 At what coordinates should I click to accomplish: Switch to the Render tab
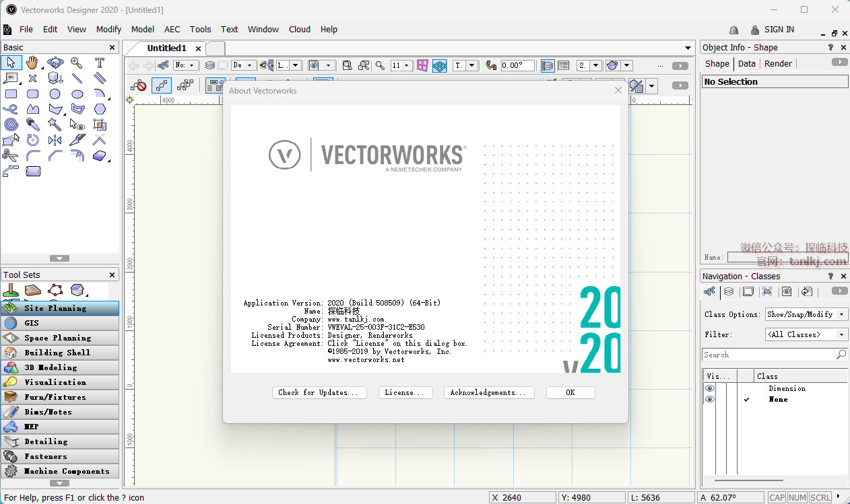point(778,63)
